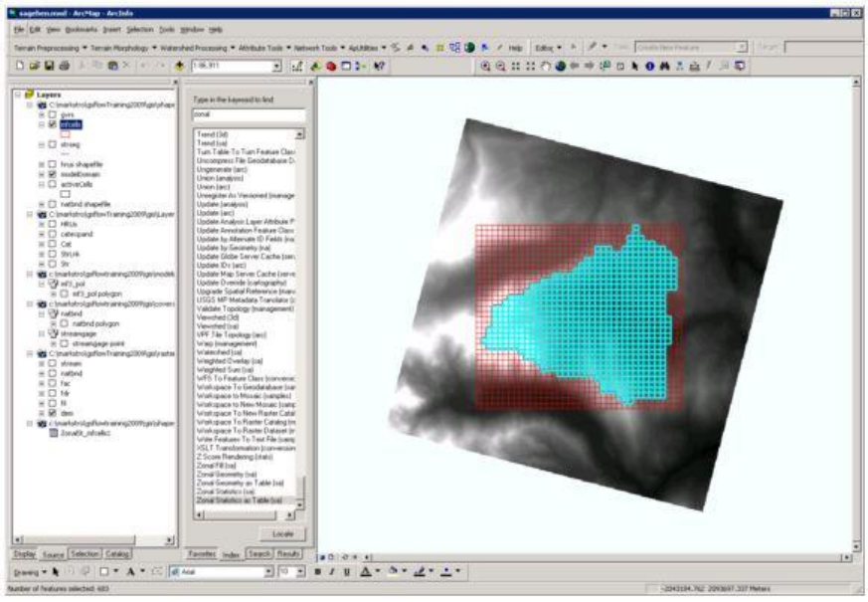The height and width of the screenshot is (602, 868).
Task: Click the Full Extent globe icon
Action: [x=560, y=67]
